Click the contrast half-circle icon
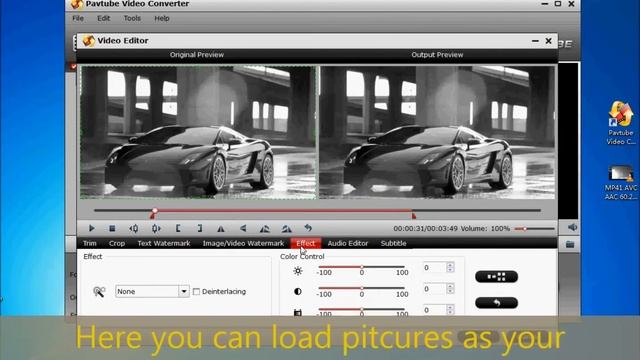640x360 pixels. pos(298,291)
